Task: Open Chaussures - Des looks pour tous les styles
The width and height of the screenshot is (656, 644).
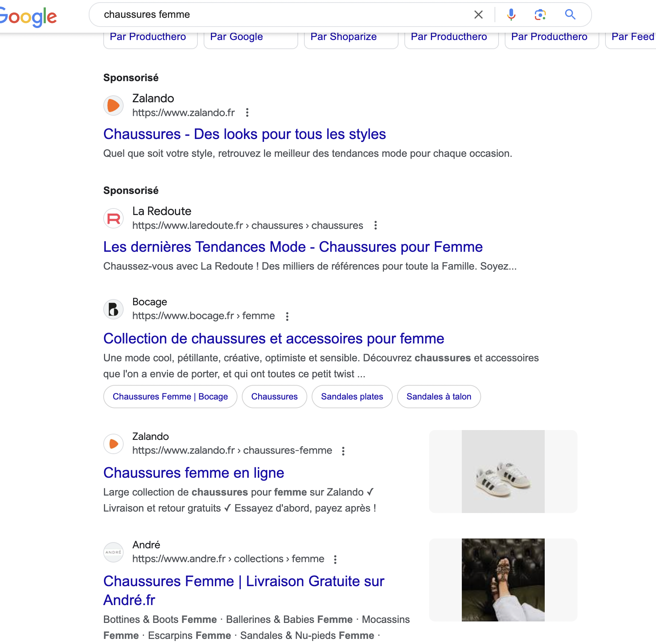Action: tap(244, 134)
